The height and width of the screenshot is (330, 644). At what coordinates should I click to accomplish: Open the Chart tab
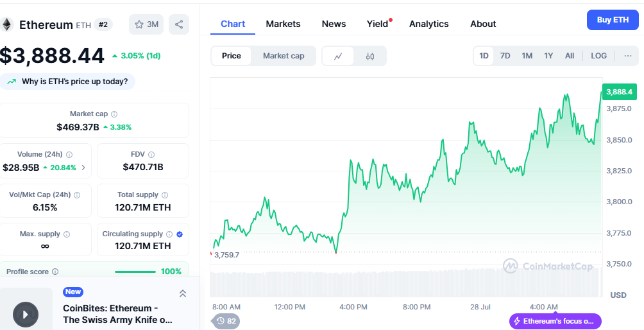(233, 24)
